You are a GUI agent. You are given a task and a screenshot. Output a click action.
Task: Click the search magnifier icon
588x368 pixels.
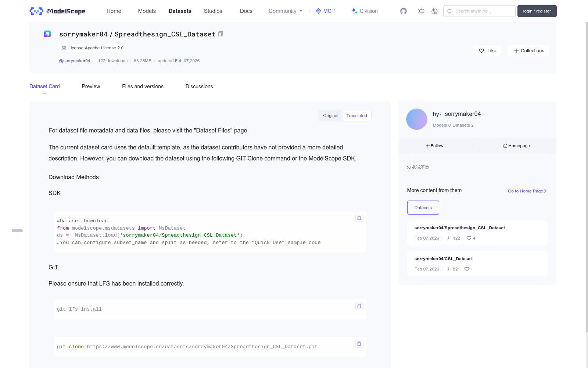(x=449, y=11)
